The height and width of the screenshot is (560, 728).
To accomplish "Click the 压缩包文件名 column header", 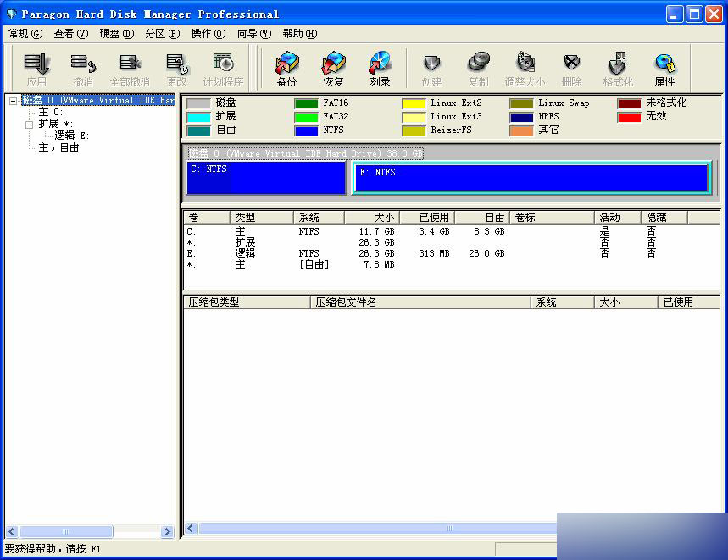I will coord(420,302).
